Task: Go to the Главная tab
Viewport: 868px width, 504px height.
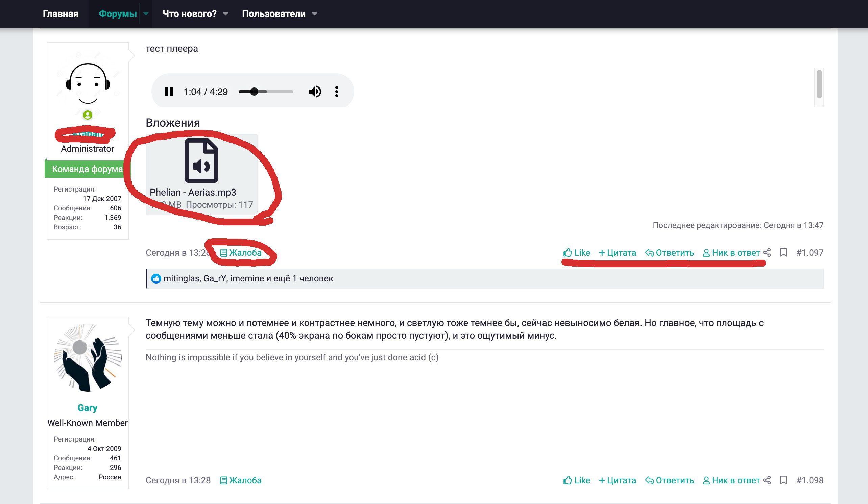Action: coord(61,14)
